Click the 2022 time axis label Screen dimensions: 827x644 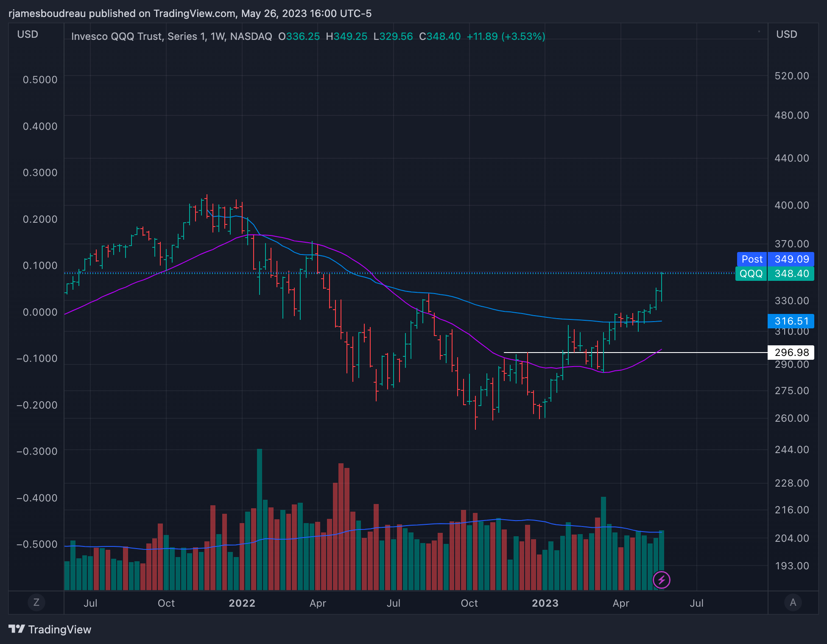tap(242, 603)
